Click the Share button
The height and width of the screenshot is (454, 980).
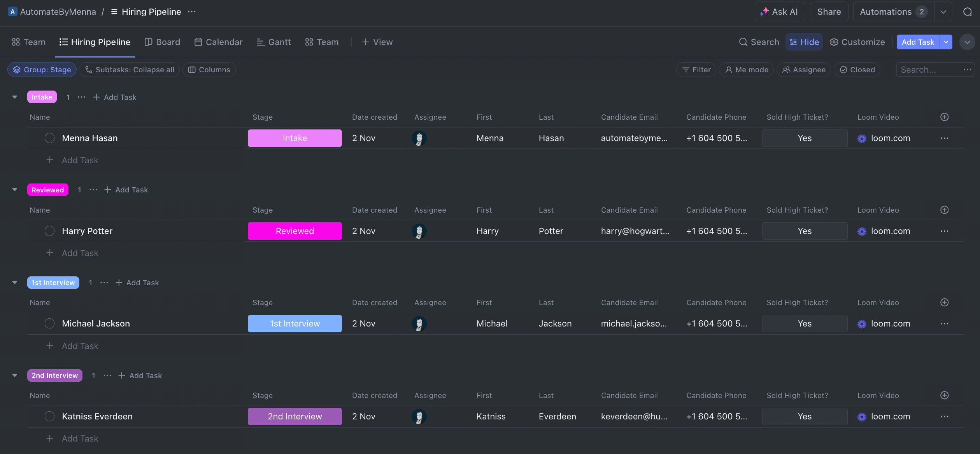(829, 11)
